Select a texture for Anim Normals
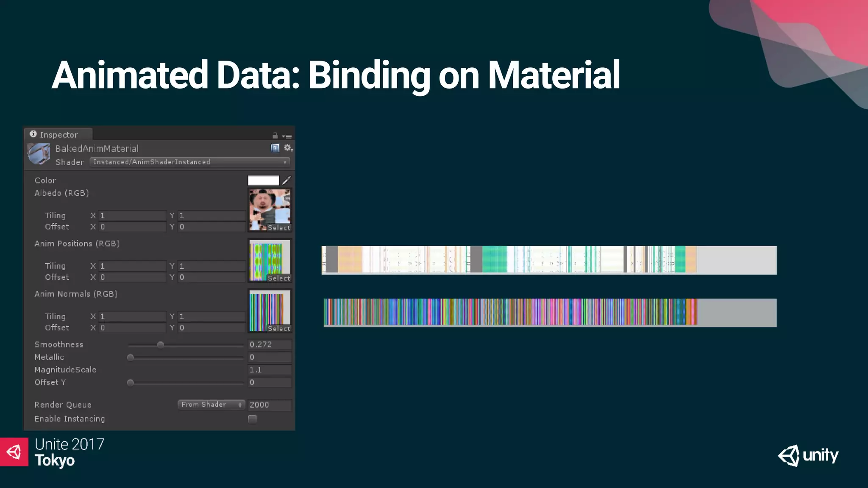Screen dimensions: 868x488 pos(279,329)
